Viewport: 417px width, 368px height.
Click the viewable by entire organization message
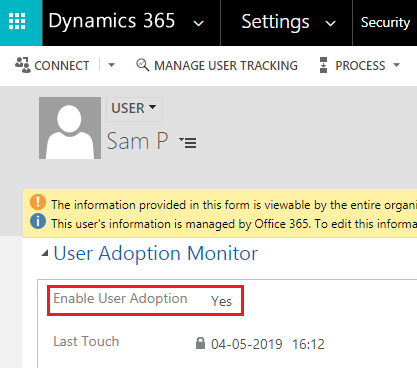pos(234,205)
